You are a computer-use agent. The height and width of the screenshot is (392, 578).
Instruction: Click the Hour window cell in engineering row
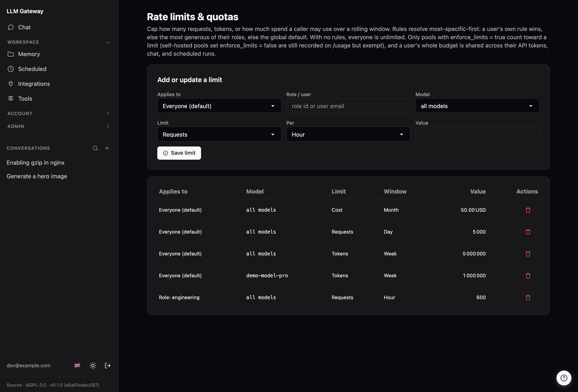[x=389, y=298]
